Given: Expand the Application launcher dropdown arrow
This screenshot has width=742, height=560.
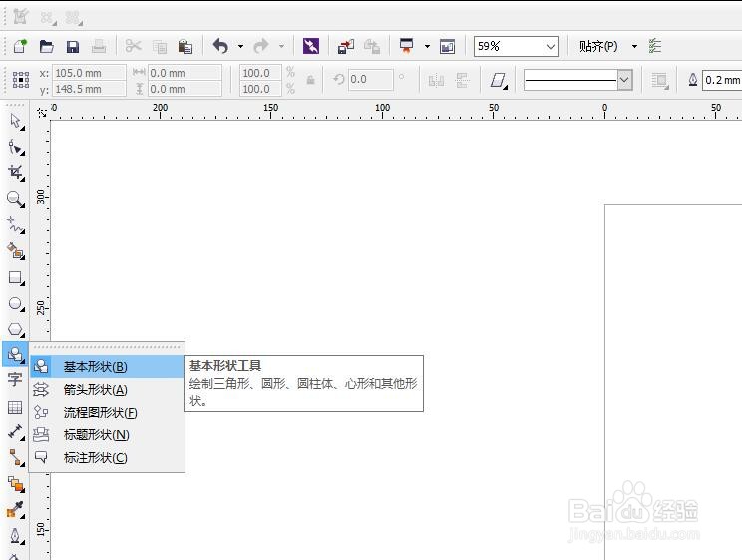Looking at the screenshot, I should pos(427,46).
